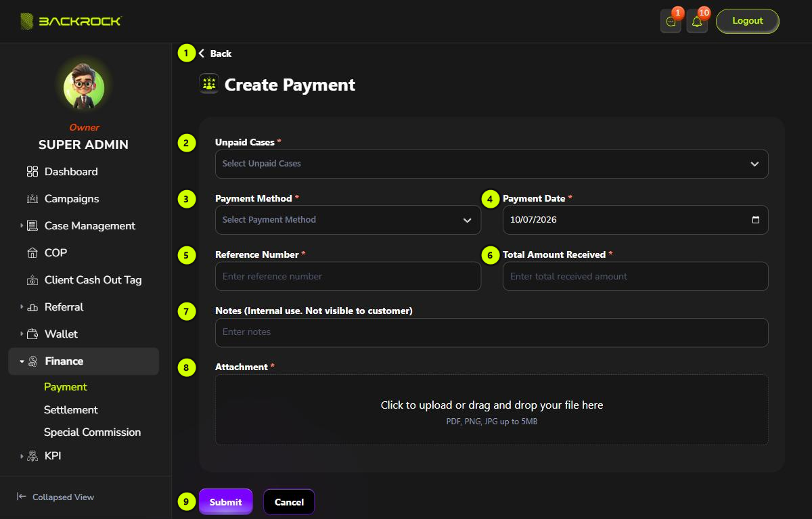The height and width of the screenshot is (519, 812).
Task: Click the Logout button
Action: coord(748,21)
